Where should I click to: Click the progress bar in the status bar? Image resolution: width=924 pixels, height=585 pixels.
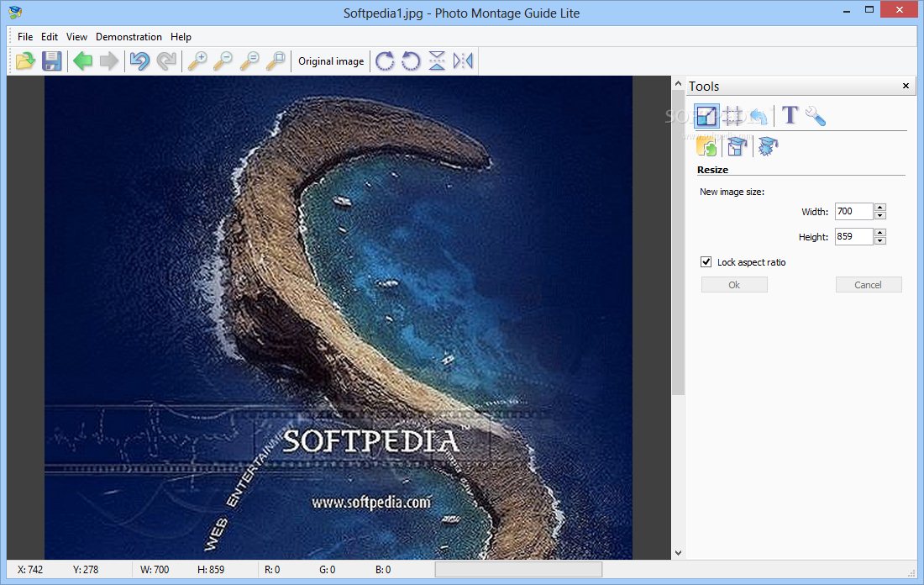pos(518,570)
